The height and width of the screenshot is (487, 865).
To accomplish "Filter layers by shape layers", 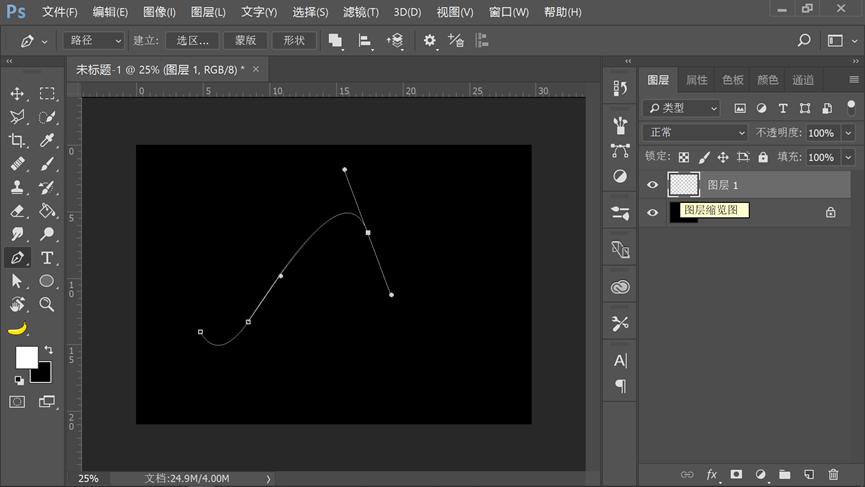I will [x=805, y=108].
